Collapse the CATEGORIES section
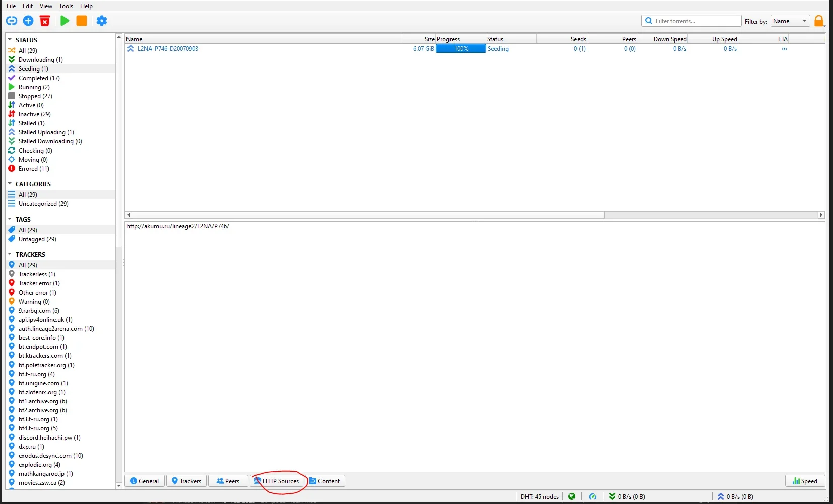Screen dimensions: 833x504 tap(10, 184)
